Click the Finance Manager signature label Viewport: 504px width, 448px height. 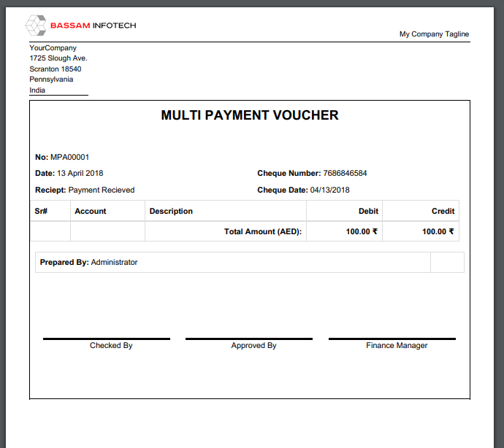tap(397, 346)
